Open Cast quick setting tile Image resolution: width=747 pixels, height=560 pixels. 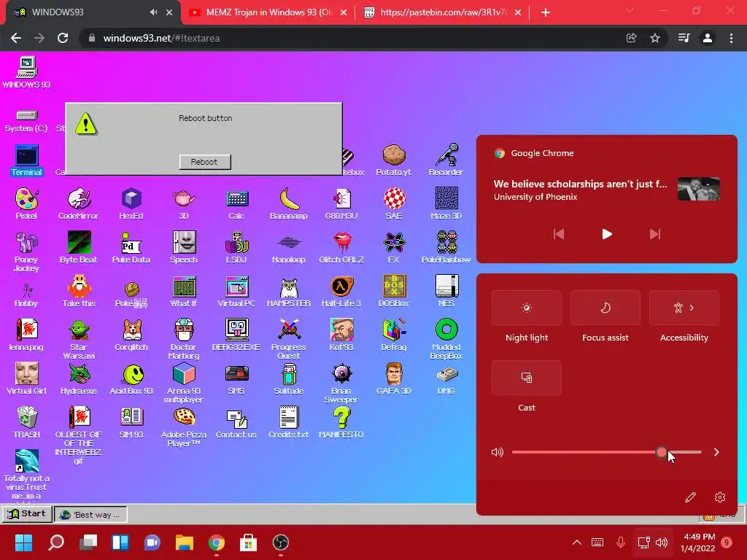point(527,378)
